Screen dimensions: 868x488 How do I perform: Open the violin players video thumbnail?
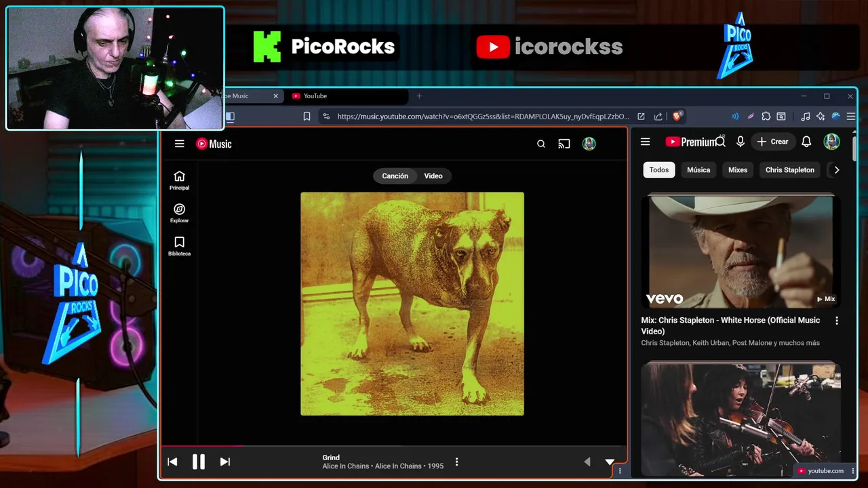[741, 419]
